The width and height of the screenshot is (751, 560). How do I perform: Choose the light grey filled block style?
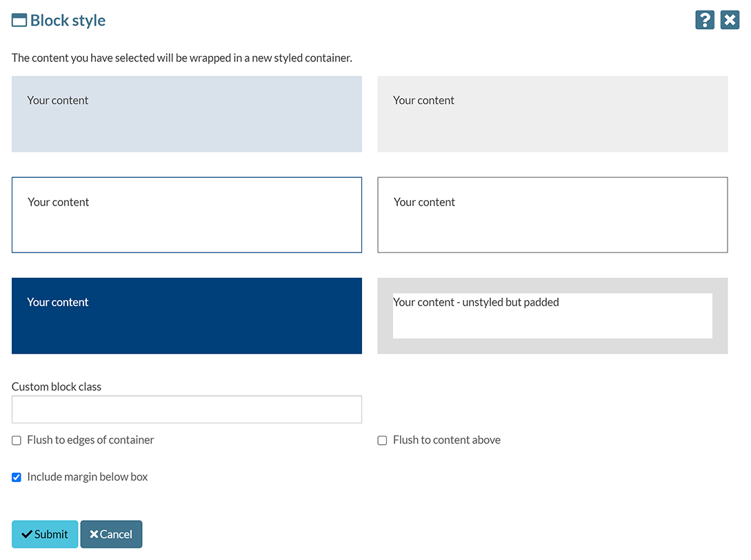tap(552, 114)
